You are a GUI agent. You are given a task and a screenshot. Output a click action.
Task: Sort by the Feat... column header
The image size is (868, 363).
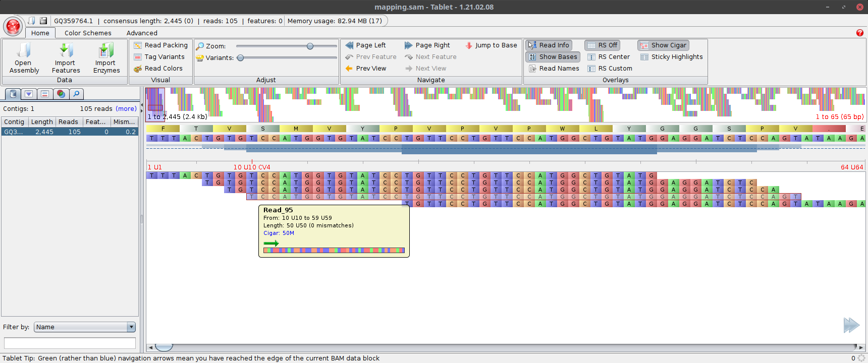tap(96, 122)
